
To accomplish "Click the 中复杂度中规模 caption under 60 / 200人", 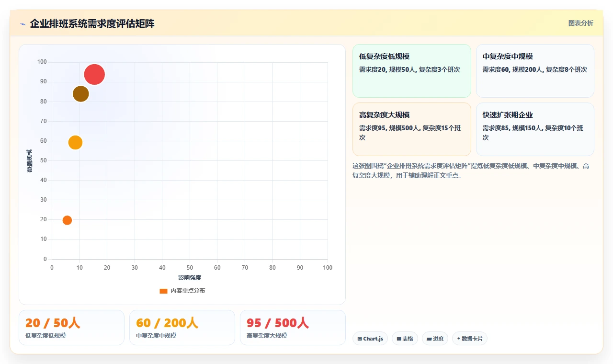I will pyautogui.click(x=156, y=336).
